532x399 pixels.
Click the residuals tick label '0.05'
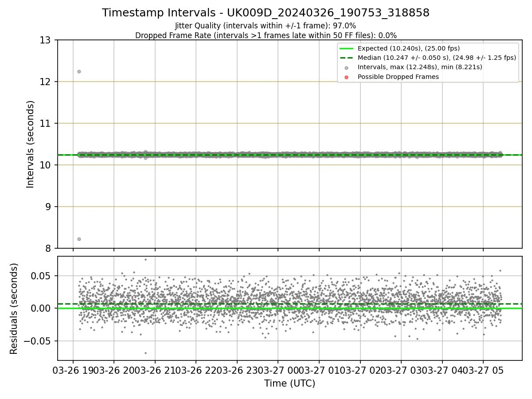click(41, 276)
